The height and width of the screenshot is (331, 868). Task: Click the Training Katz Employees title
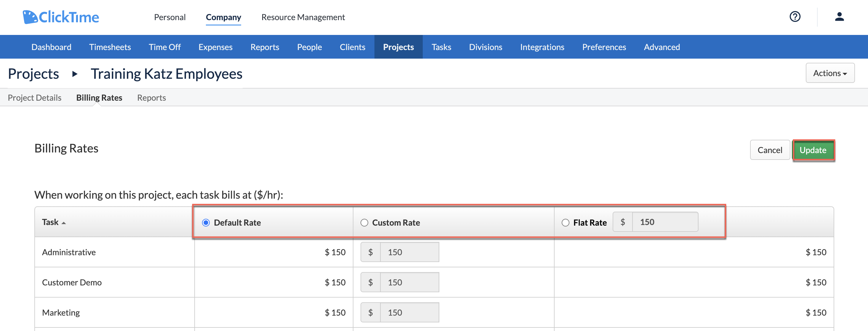pos(166,74)
